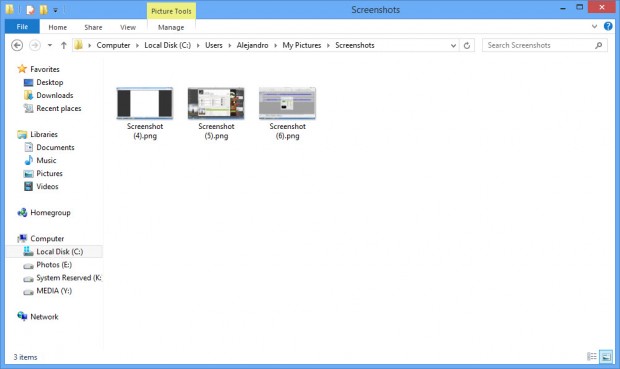The width and height of the screenshot is (620, 369).
Task: Click the Forward navigation arrow
Action: point(35,45)
